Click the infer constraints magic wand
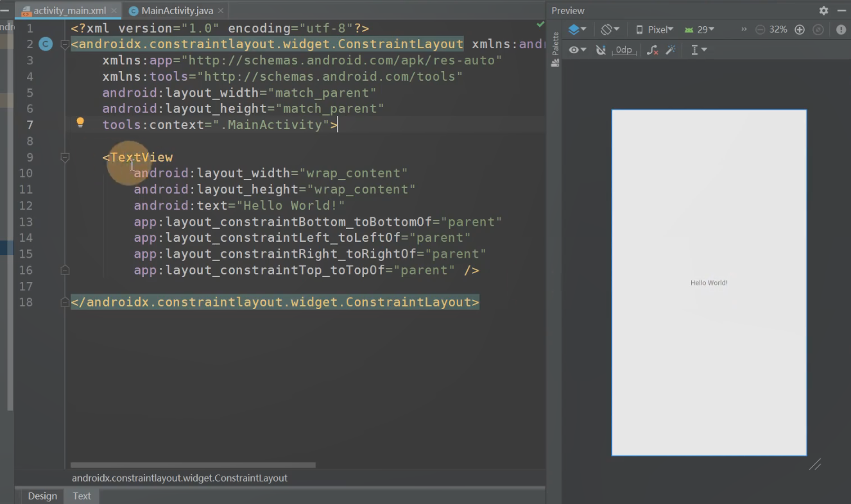 tap(671, 49)
